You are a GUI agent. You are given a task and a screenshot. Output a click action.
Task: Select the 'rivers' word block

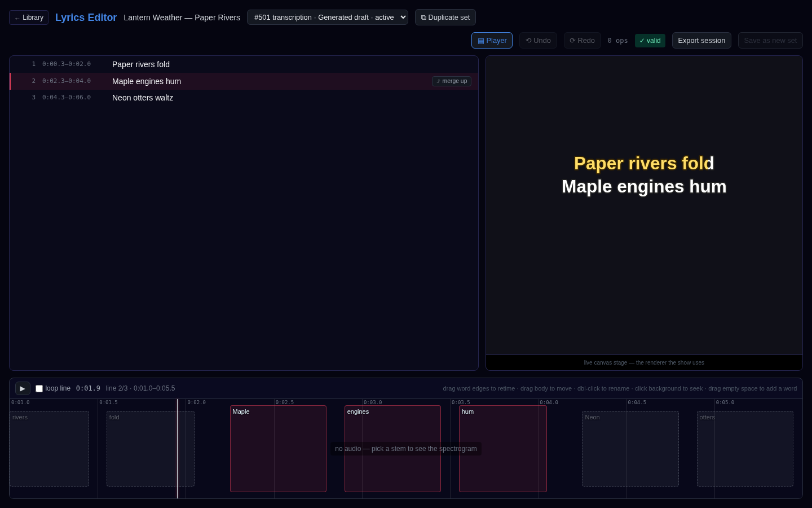[x=49, y=449]
